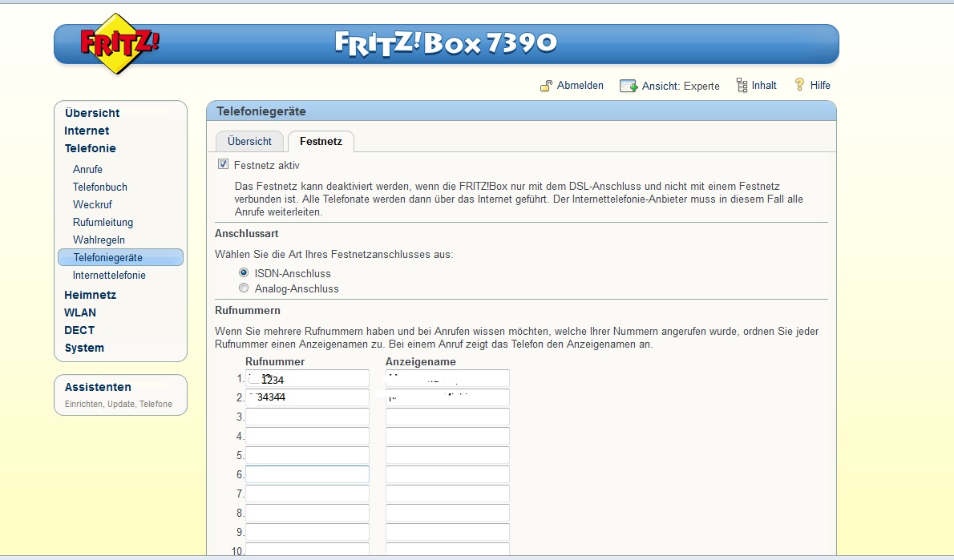This screenshot has width=954, height=560.
Task: Click the Inhalt sitemap icon
Action: pyautogui.click(x=742, y=85)
